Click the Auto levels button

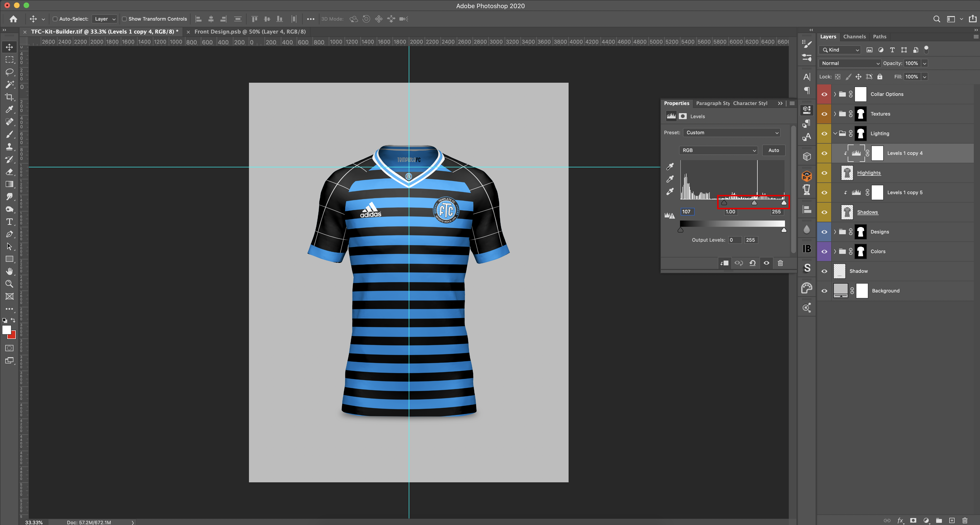(773, 150)
